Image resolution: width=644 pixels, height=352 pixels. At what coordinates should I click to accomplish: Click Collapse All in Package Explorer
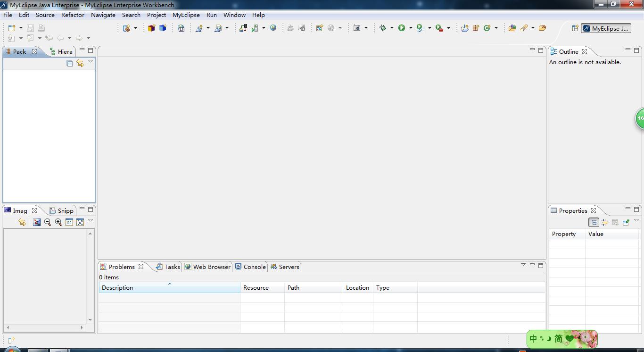[70, 63]
